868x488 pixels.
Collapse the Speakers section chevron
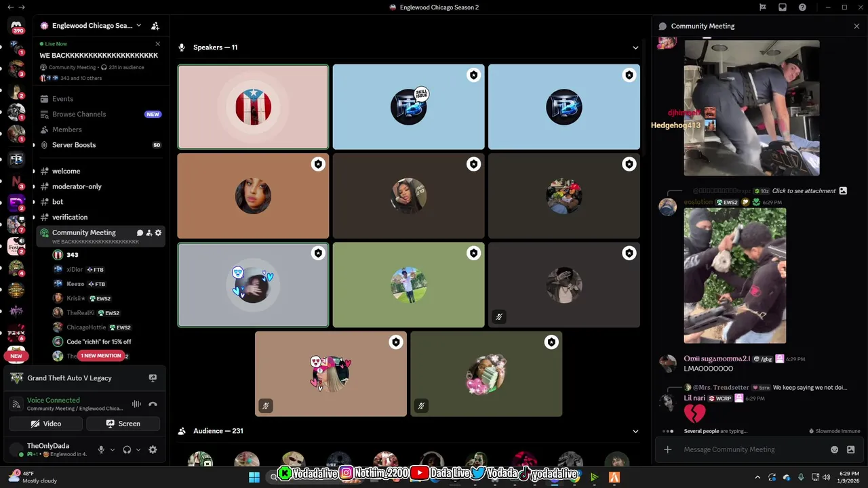(x=635, y=47)
